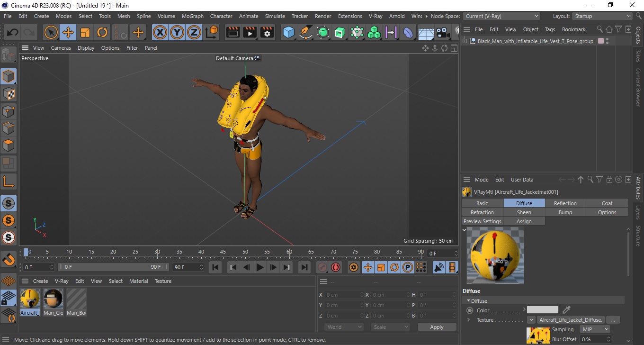The width and height of the screenshot is (644, 345).
Task: Click Aircraft_Life_Jacket_Diffuse texture button
Action: click(x=571, y=320)
